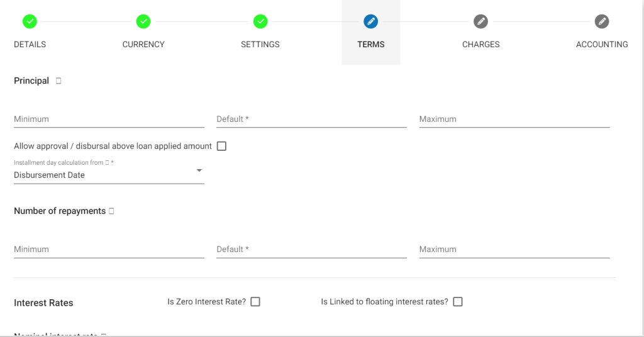Focus the Principal Minimum field
The height and width of the screenshot is (337, 644).
tap(109, 119)
